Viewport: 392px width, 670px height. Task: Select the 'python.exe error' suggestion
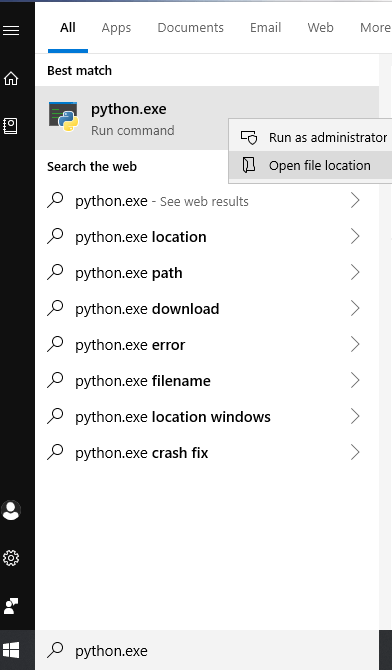207,344
